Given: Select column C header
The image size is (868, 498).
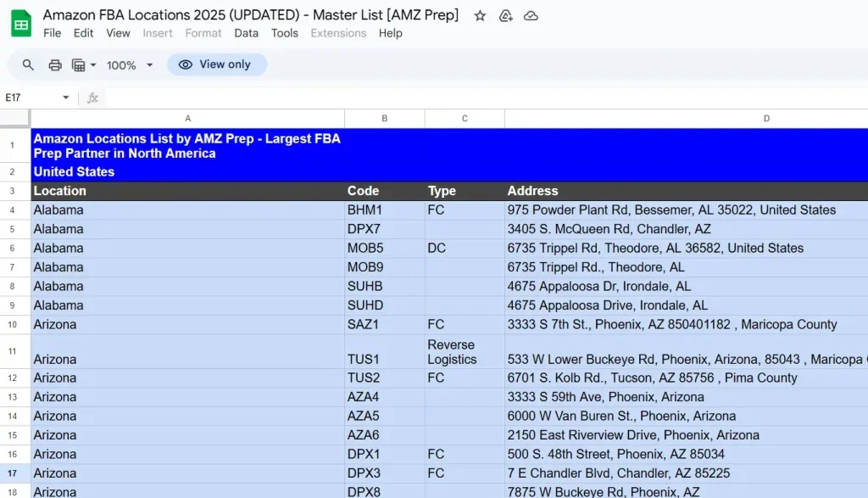Looking at the screenshot, I should (465, 119).
